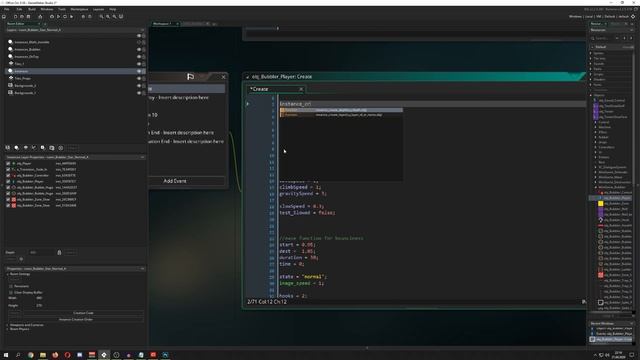Screen dimensions: 640x360
Task: Collapse the Objects folder in Resources
Action: coord(591,95)
